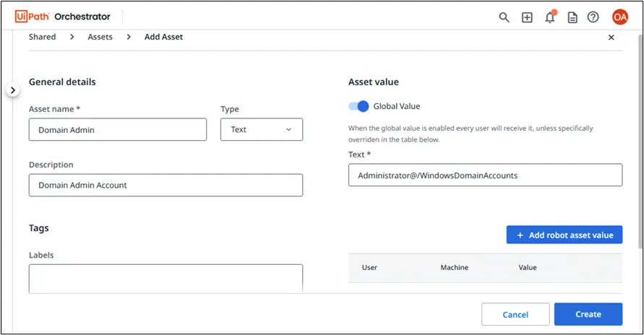Open the notifications bell
The image size is (644, 335).
550,17
